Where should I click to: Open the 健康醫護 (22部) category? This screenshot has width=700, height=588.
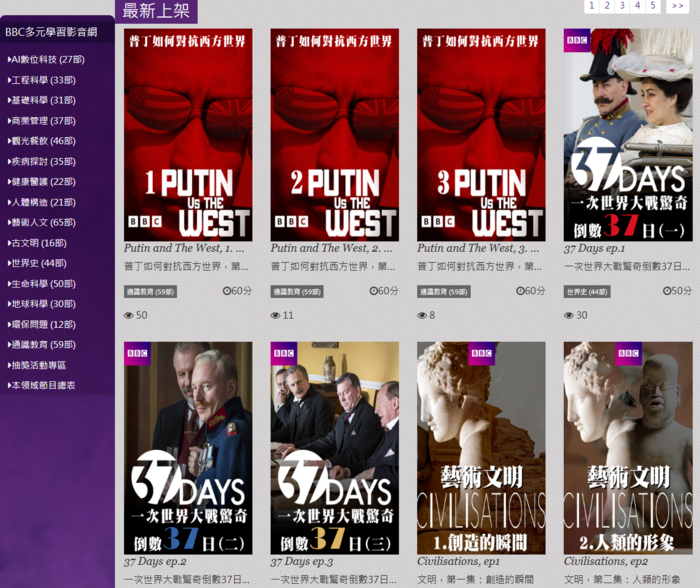(x=42, y=181)
